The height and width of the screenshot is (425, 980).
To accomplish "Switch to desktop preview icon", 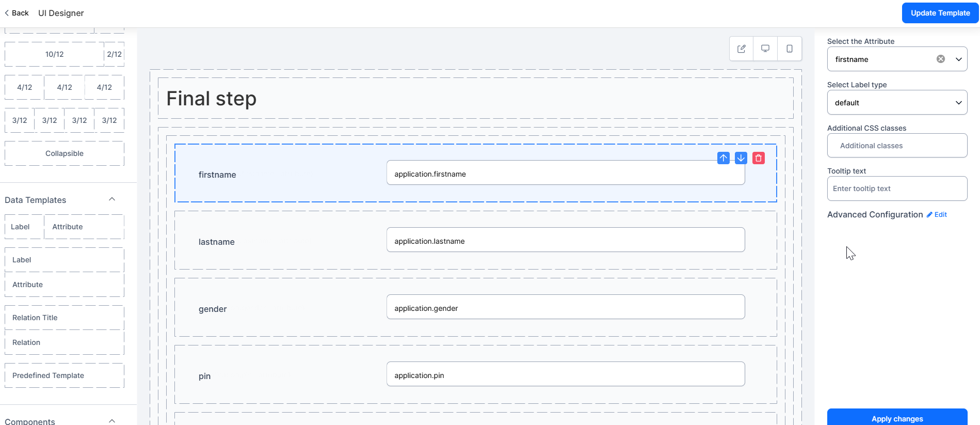I will pos(765,49).
